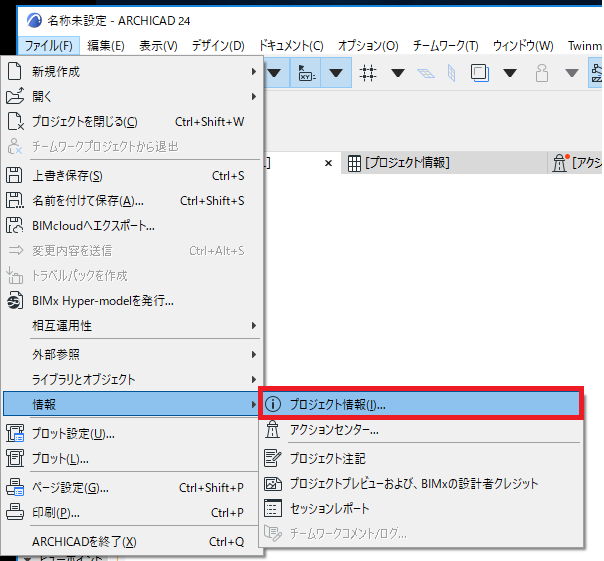Click the 印刷 printer icon
604x561 pixels.
pyautogui.click(x=15, y=512)
